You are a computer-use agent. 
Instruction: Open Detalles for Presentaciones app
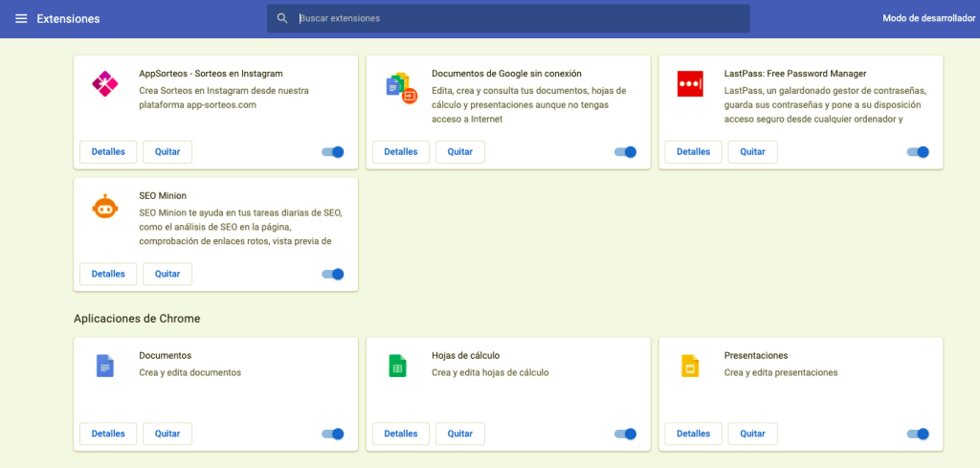(693, 434)
